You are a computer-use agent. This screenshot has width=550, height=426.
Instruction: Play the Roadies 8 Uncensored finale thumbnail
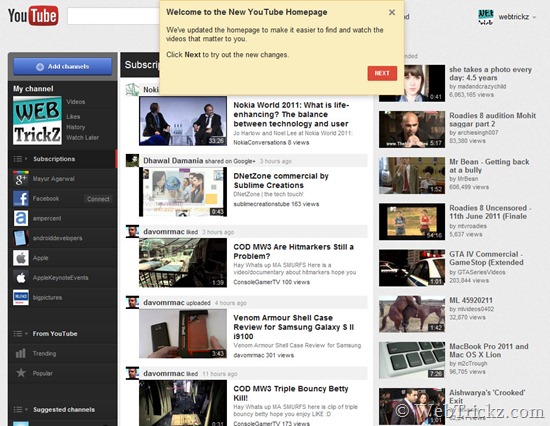pos(412,221)
